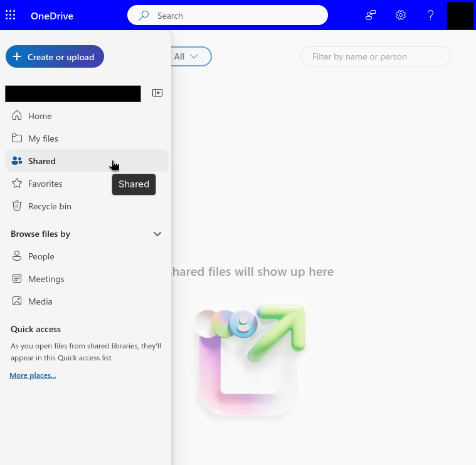476x465 pixels.
Task: Open the More places... link
Action: point(33,375)
